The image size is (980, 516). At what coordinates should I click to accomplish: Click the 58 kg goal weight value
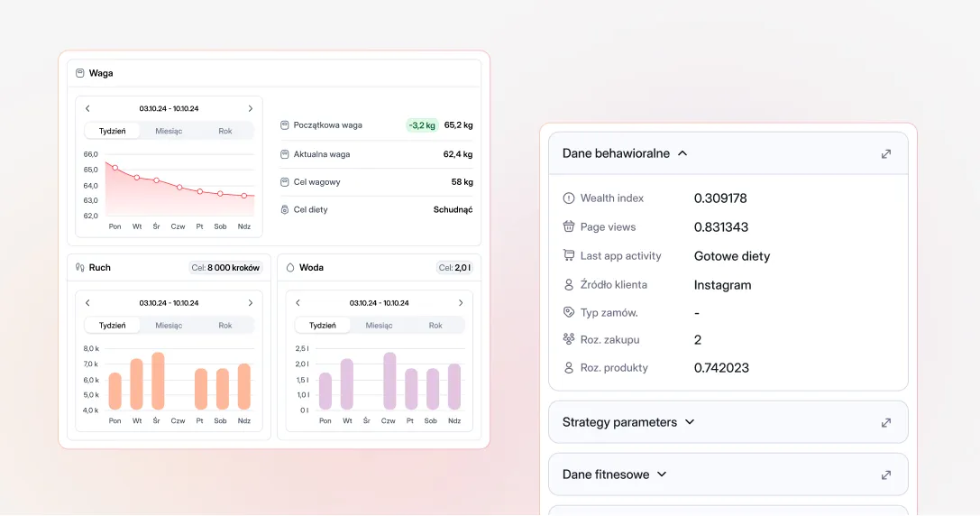462,182
